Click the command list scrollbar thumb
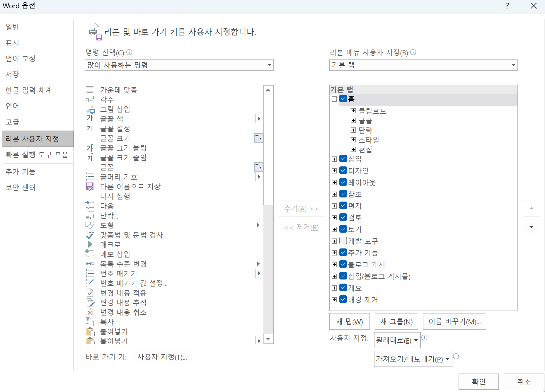Image resolution: width=545 pixels, height=392 pixels. coord(268,150)
